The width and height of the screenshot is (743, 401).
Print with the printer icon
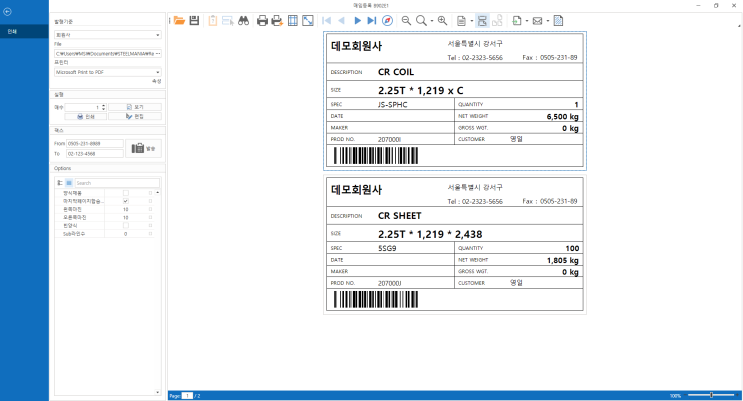tap(262, 20)
